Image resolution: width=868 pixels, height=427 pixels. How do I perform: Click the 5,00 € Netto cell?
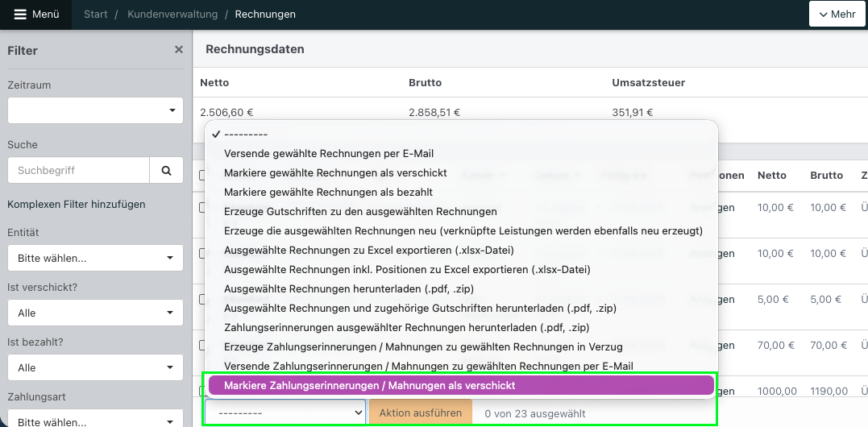click(771, 300)
